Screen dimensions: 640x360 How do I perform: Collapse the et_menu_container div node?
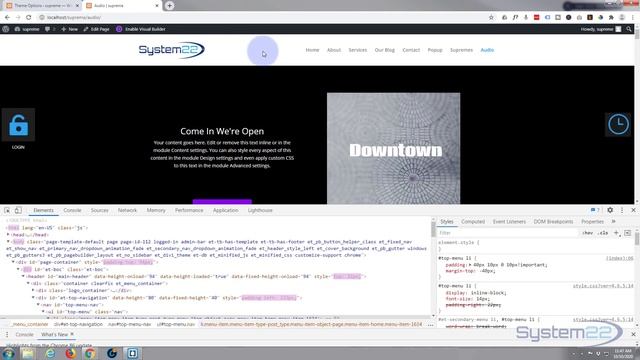pyautogui.click(x=28, y=283)
